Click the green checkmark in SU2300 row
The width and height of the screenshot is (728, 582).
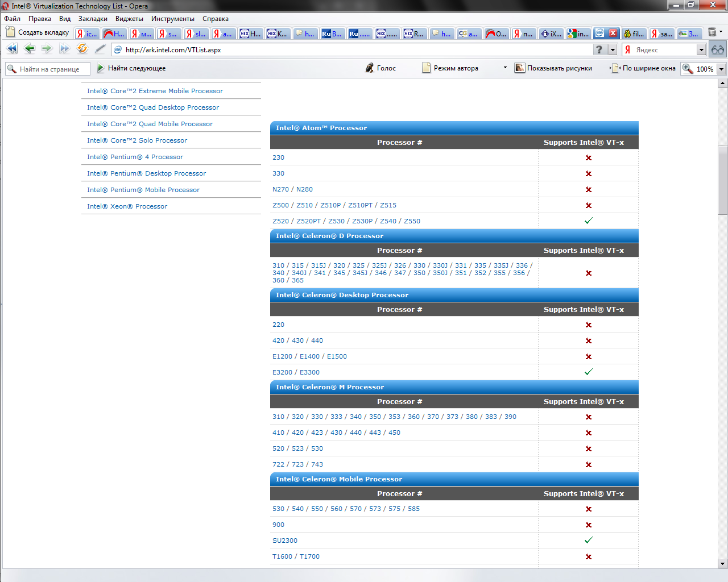coord(589,540)
